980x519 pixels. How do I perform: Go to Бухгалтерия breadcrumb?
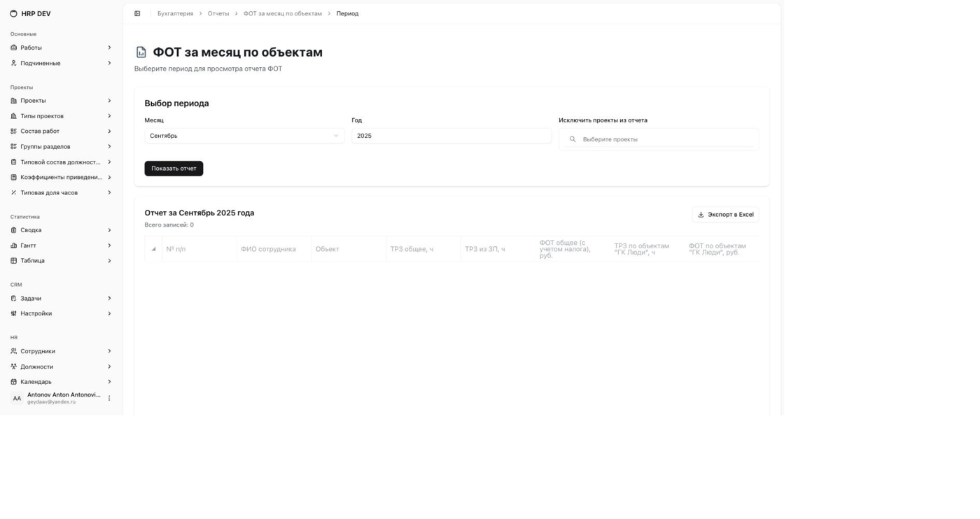(x=175, y=13)
